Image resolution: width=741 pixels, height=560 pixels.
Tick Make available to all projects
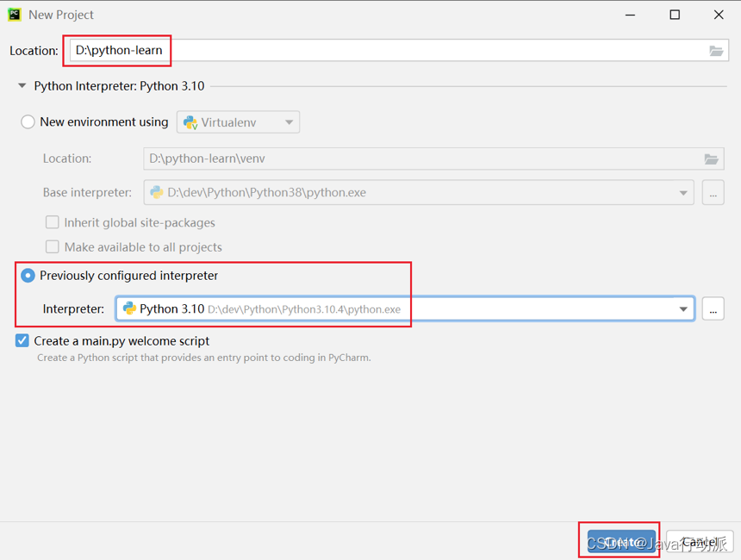click(53, 247)
